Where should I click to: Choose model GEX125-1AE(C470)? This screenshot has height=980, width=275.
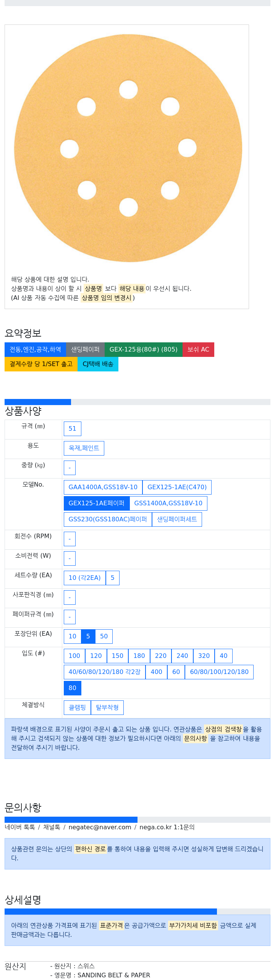tap(177, 487)
